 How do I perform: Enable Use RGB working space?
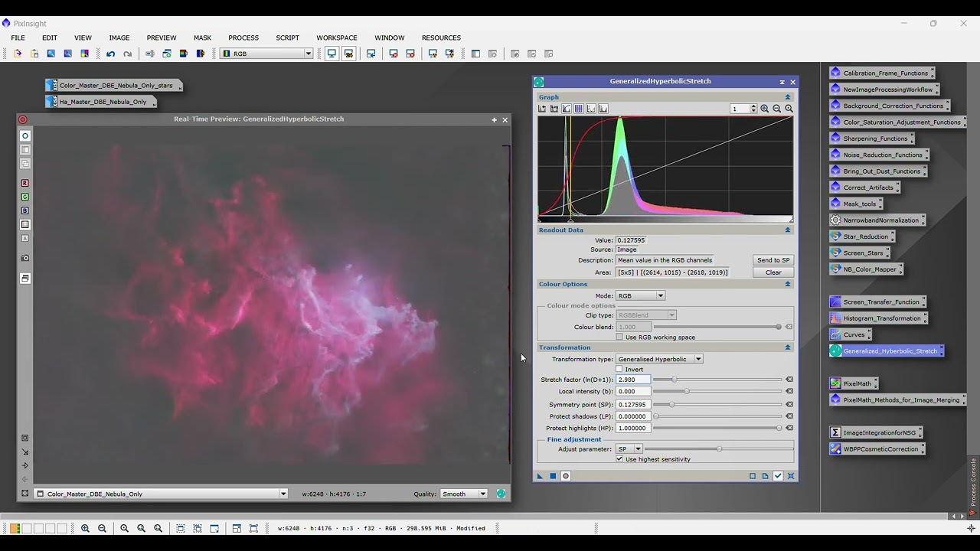click(619, 337)
